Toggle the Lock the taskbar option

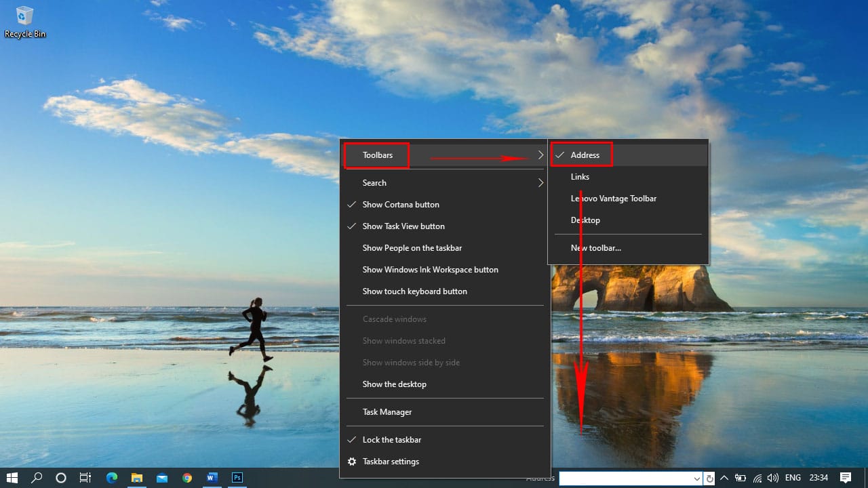pyautogui.click(x=392, y=440)
